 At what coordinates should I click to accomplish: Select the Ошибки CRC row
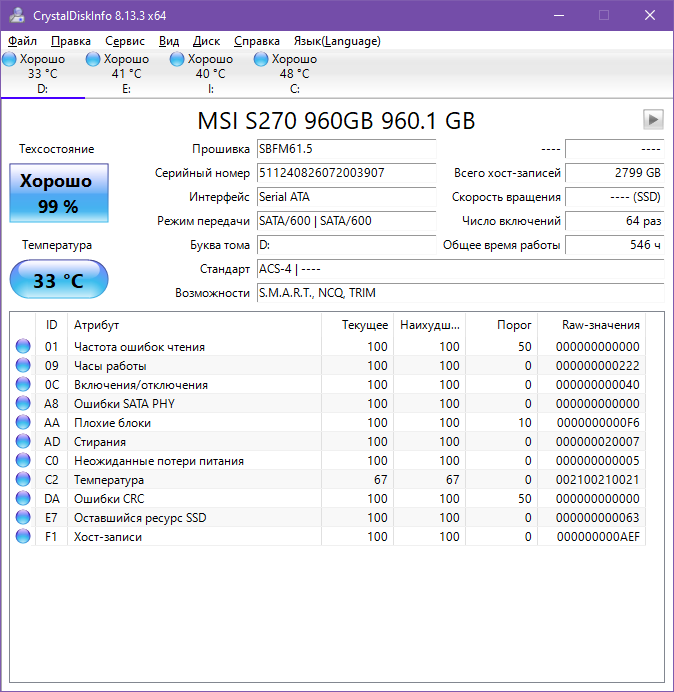328,498
